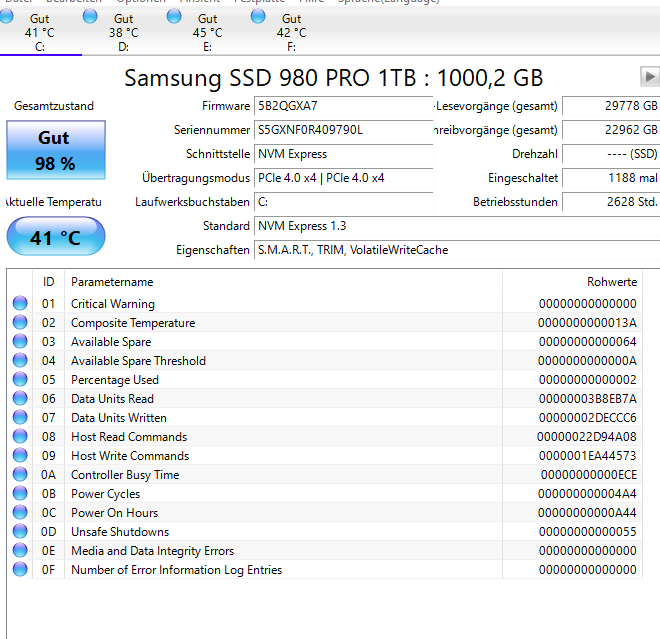Click the Data Units Written status orb

(20, 417)
